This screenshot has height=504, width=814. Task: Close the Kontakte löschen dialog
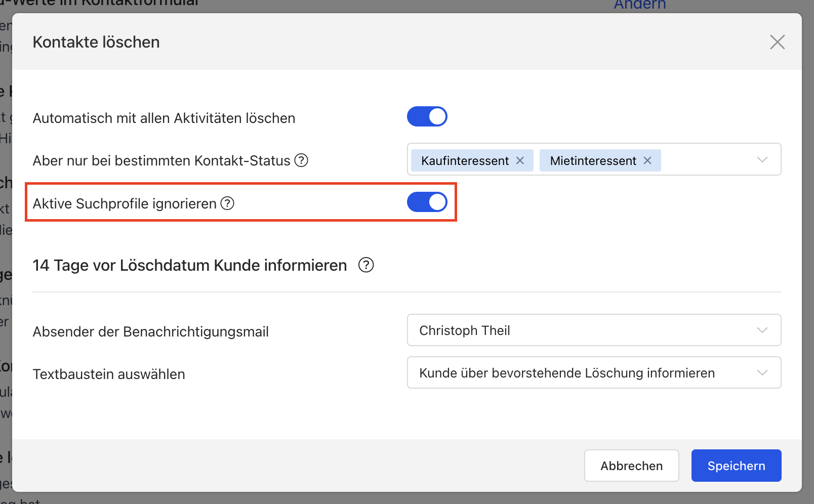(777, 42)
